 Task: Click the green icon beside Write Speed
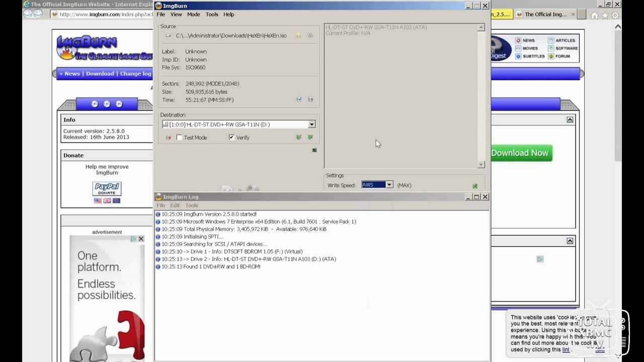pos(475,186)
